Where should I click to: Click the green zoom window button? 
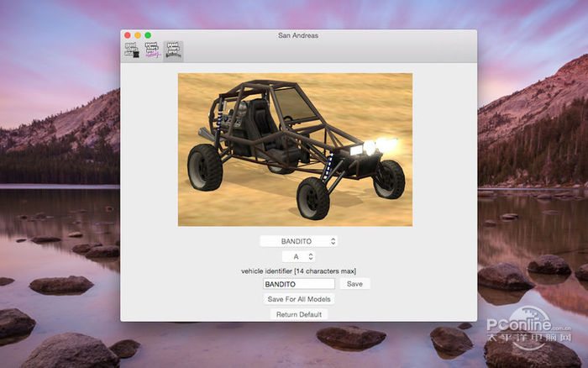pyautogui.click(x=148, y=35)
